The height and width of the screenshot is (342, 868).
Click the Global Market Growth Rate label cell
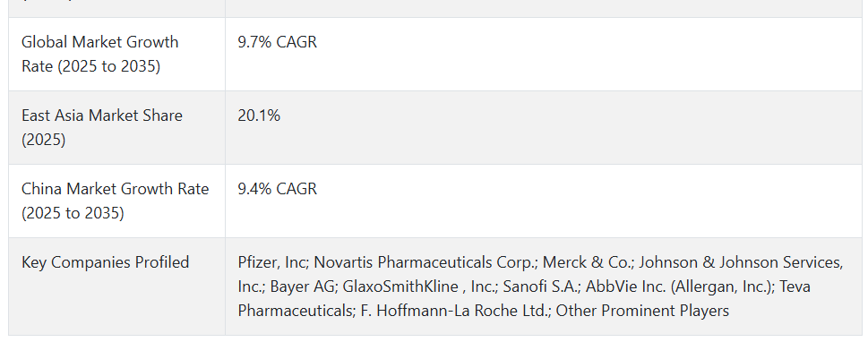116,55
